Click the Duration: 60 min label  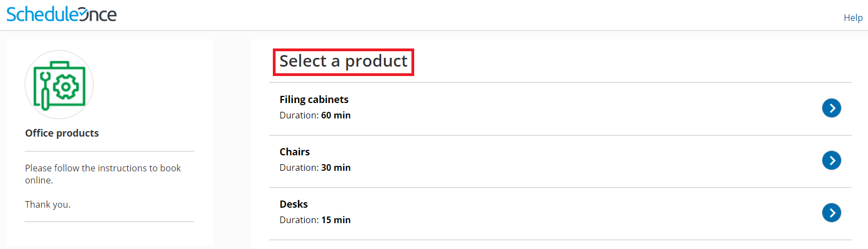[315, 116]
